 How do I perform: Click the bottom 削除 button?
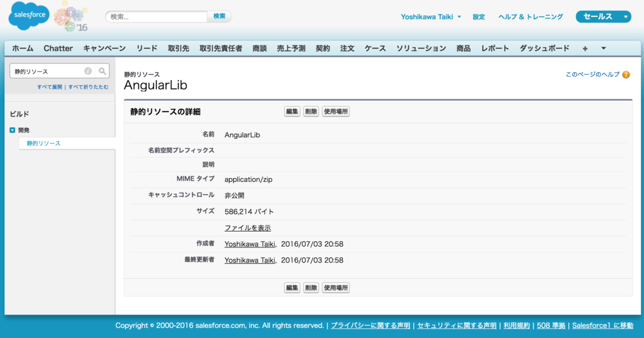click(311, 288)
